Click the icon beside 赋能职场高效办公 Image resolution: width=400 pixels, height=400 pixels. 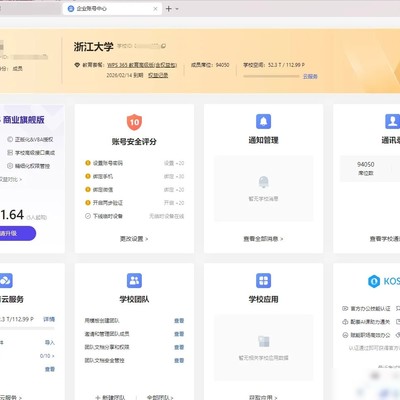pos(345,335)
